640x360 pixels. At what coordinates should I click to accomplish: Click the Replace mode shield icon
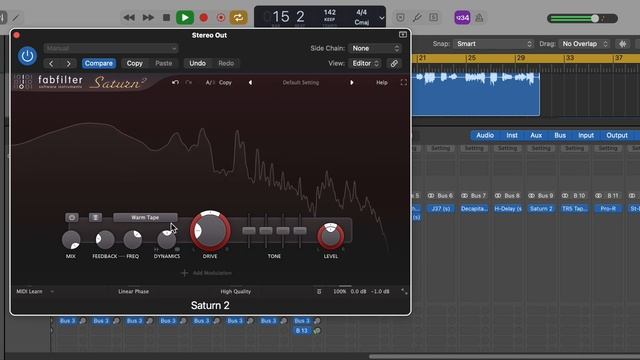click(400, 18)
